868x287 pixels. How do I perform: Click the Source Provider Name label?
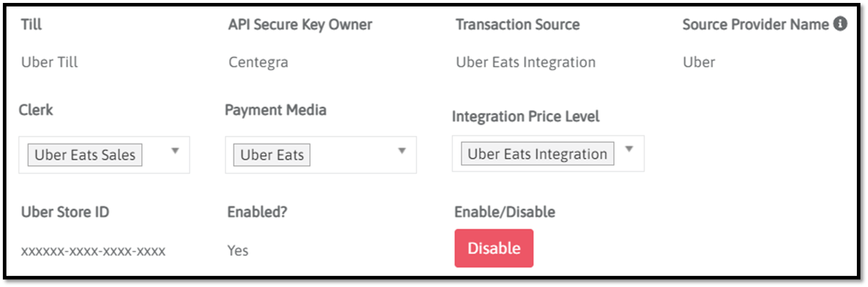point(755,25)
